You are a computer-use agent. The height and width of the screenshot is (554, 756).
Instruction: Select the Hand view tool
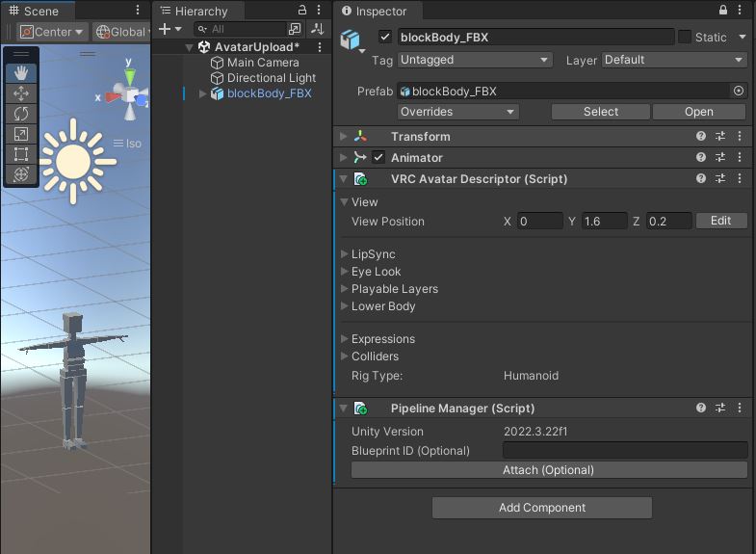click(21, 73)
